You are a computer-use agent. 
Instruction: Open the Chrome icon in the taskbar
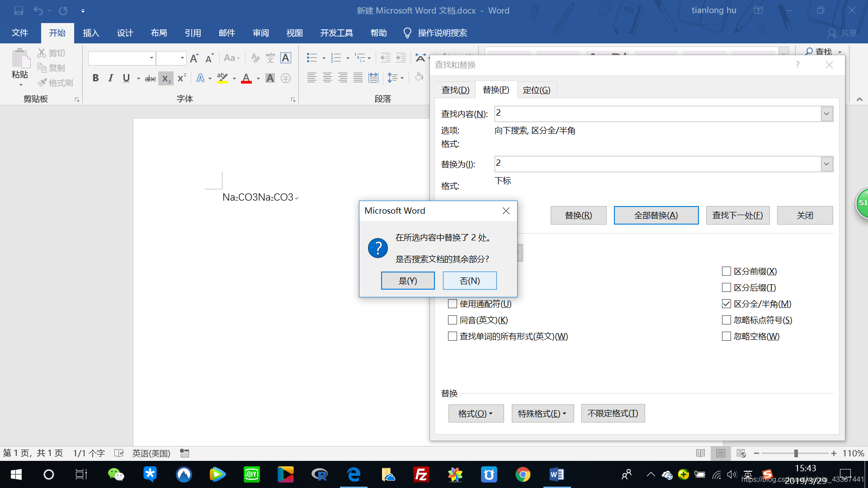pos(523,474)
